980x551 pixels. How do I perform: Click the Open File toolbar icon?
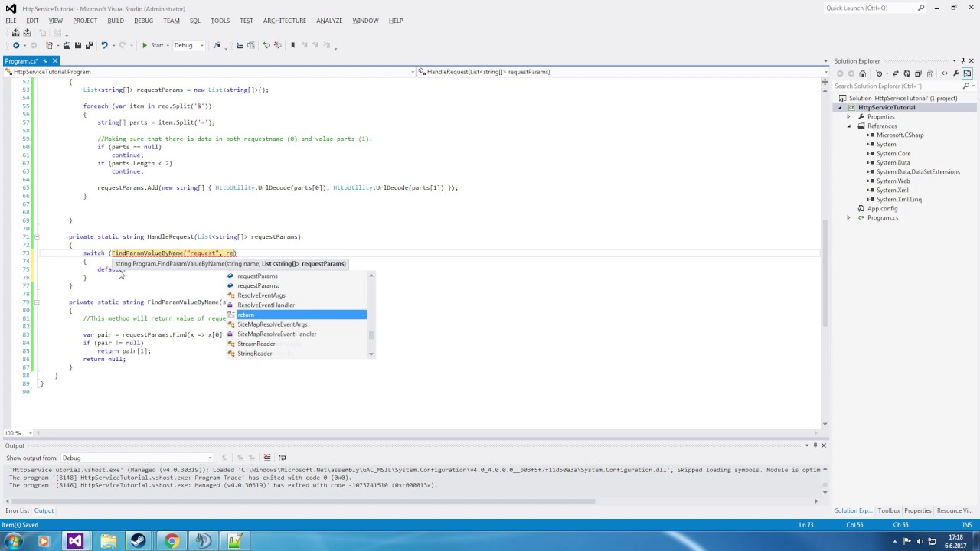click(x=67, y=45)
